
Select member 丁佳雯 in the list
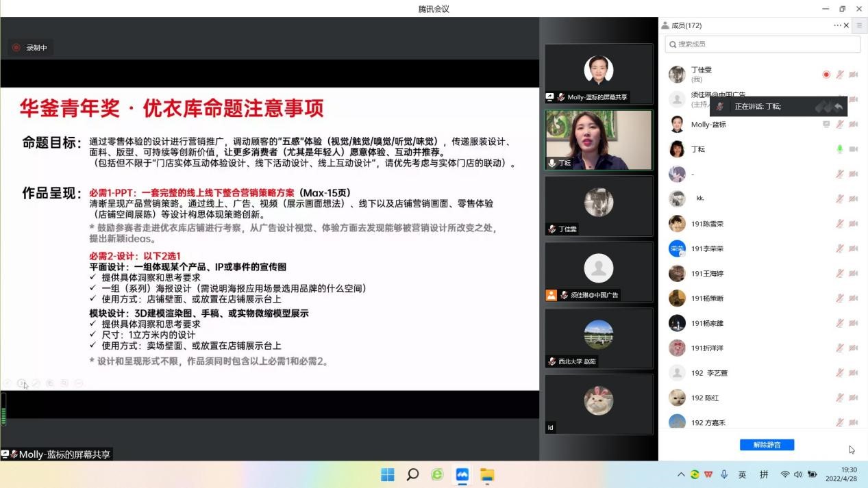pos(762,75)
